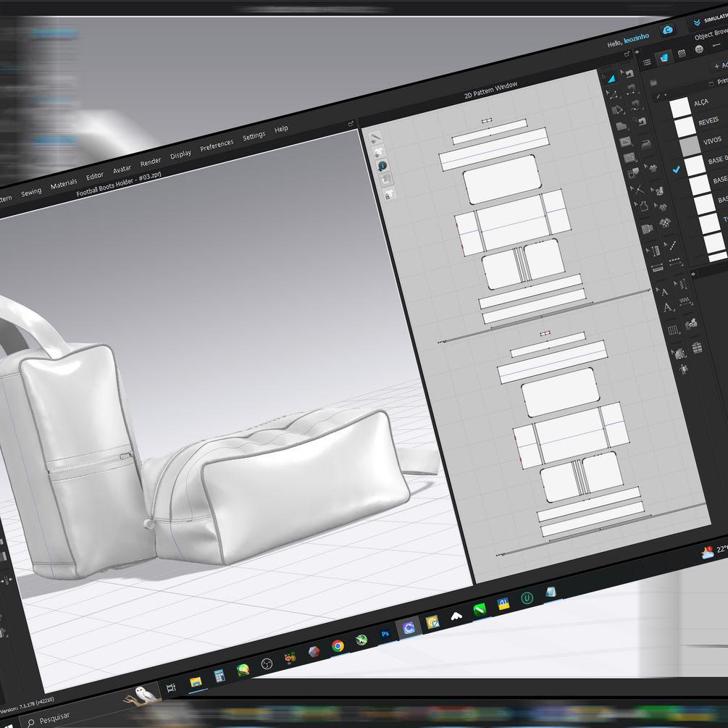728x728 pixels.
Task: Click the leozinho username link
Action: point(636,38)
